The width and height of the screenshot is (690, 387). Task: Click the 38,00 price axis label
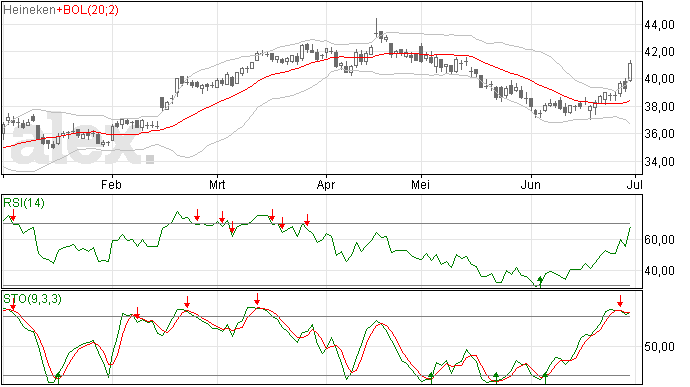pos(660,107)
